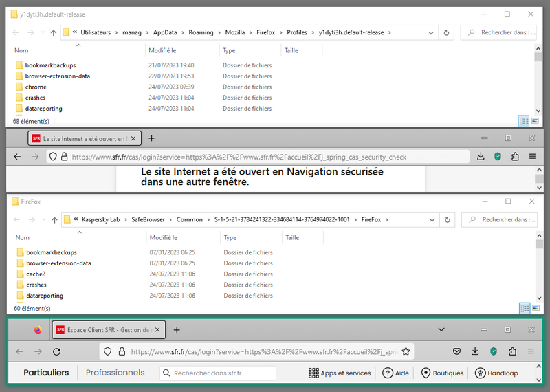Screen dimensions: 550x392
Task: Reload the SFR page in secured browser
Action: [57, 351]
